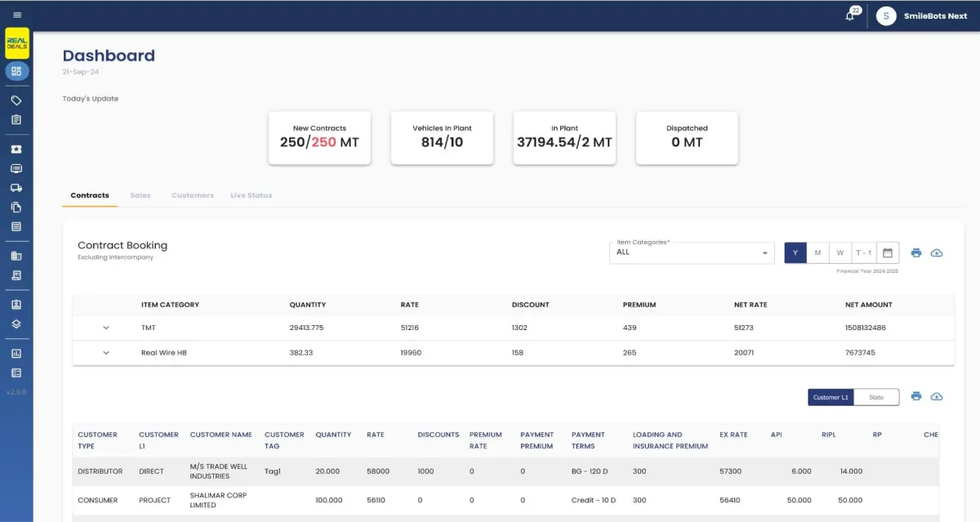Viewport: 980px width, 522px height.
Task: Open the Item Categories dropdown
Action: 692,252
